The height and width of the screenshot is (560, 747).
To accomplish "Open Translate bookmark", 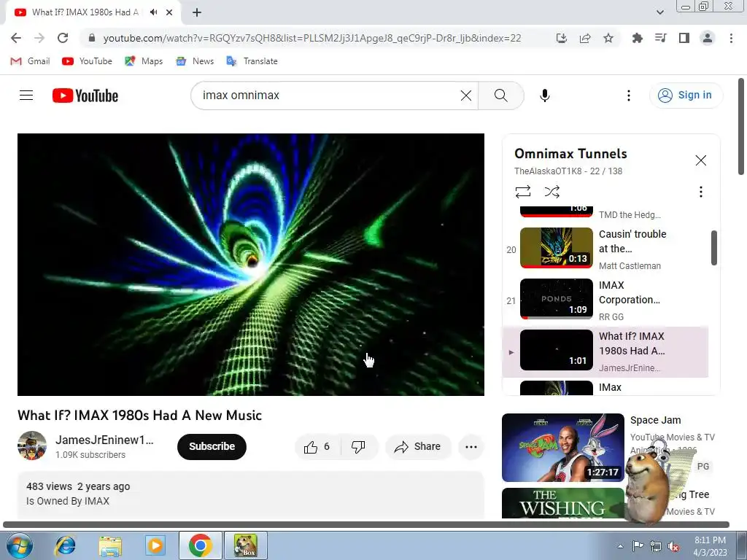I will tap(252, 61).
